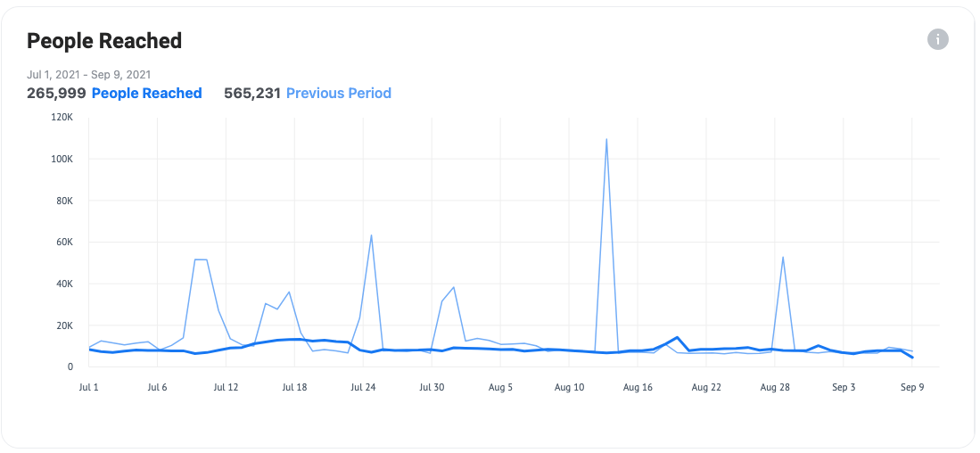The width and height of the screenshot is (980, 453).
Task: Click the Jul 10 plateau of previous period
Action: click(201, 259)
